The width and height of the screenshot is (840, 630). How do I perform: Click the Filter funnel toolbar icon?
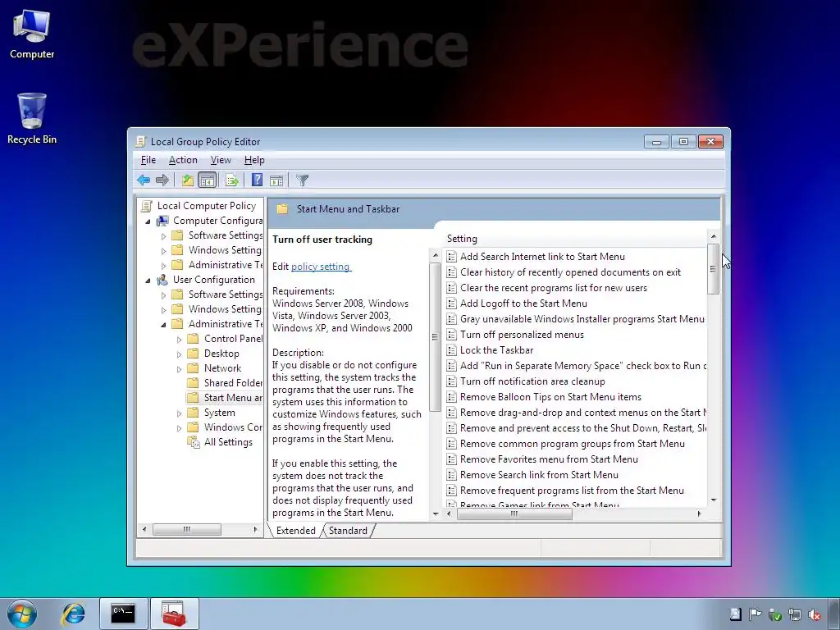302,180
